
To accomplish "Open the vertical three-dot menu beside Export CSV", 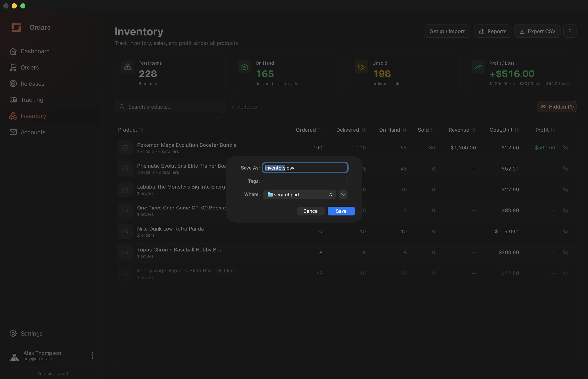I will [x=570, y=31].
